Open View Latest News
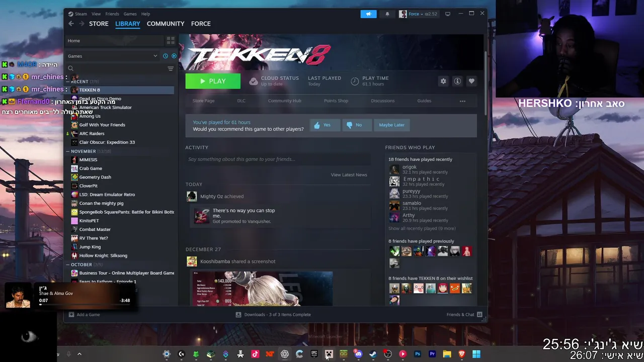 pos(349,175)
